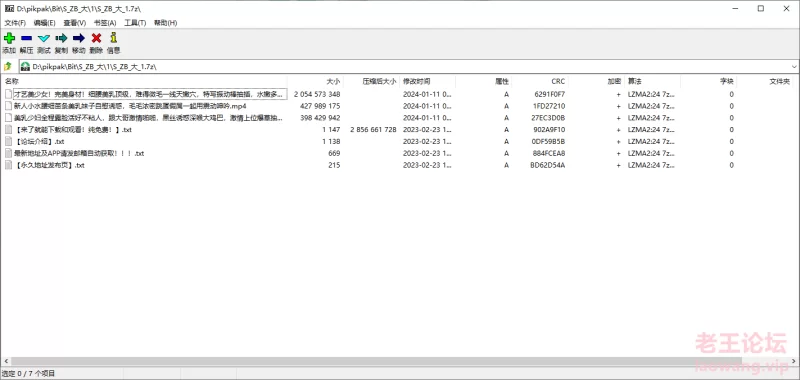The image size is (800, 380).
Task: Click the size value 2 054 573 348
Action: [x=317, y=94]
